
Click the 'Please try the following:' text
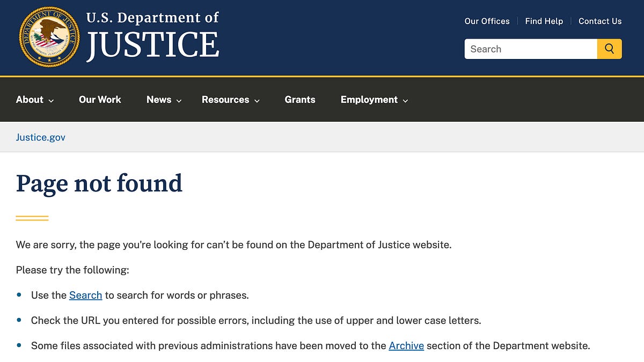[x=72, y=270]
